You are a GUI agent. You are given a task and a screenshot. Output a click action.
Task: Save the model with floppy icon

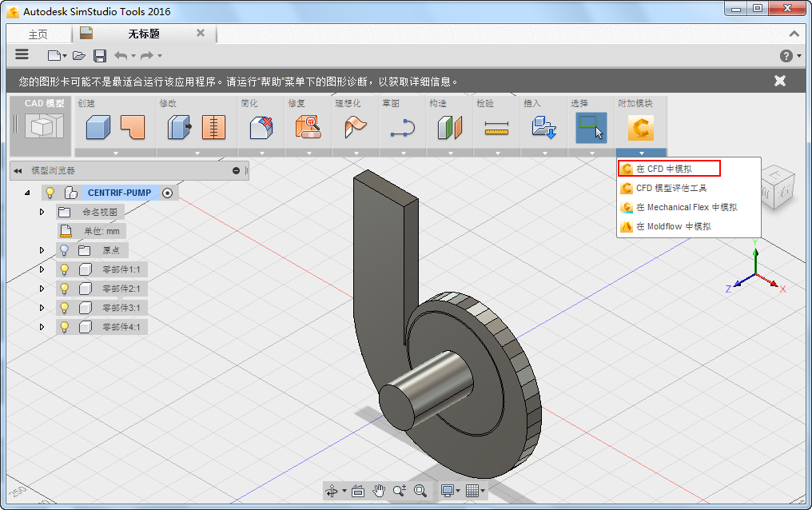coord(100,55)
